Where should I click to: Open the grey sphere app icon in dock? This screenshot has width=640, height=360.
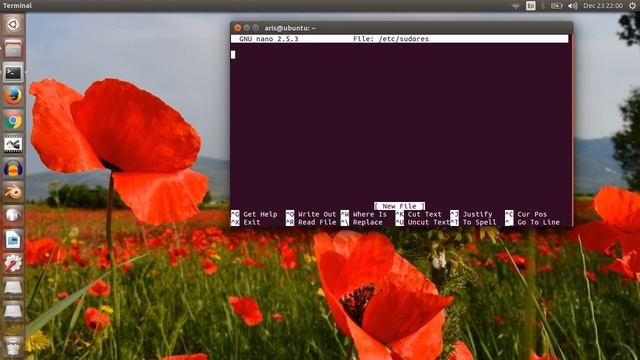[13, 215]
